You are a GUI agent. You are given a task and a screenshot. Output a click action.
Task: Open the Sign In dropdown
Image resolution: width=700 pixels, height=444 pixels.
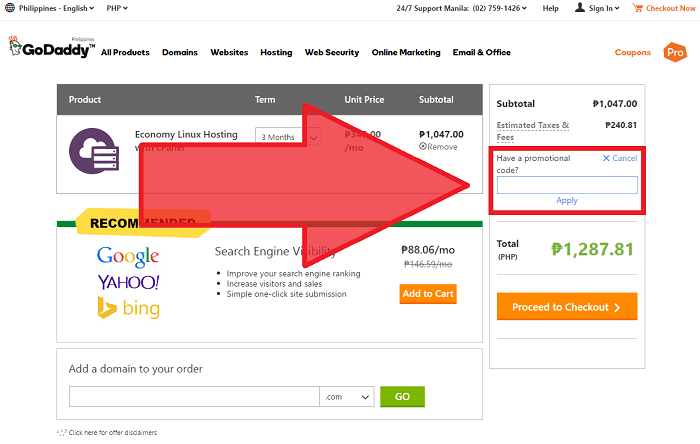(x=604, y=8)
